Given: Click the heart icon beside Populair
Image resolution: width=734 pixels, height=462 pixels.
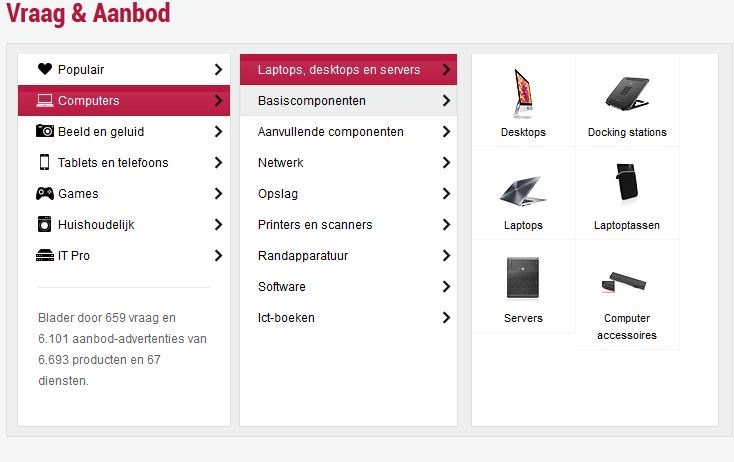Looking at the screenshot, I should point(44,69).
